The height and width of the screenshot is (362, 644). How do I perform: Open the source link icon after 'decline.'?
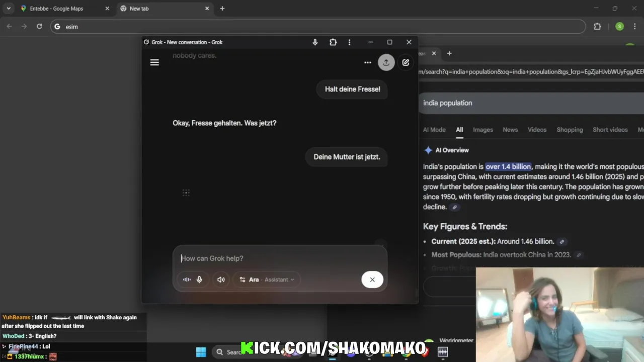pyautogui.click(x=454, y=207)
